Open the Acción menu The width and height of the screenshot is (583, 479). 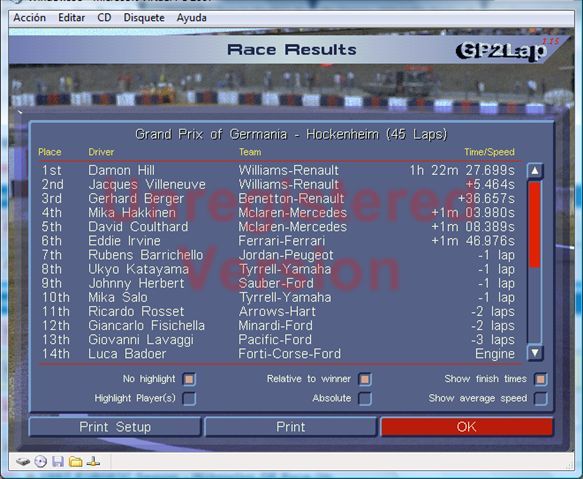point(30,17)
